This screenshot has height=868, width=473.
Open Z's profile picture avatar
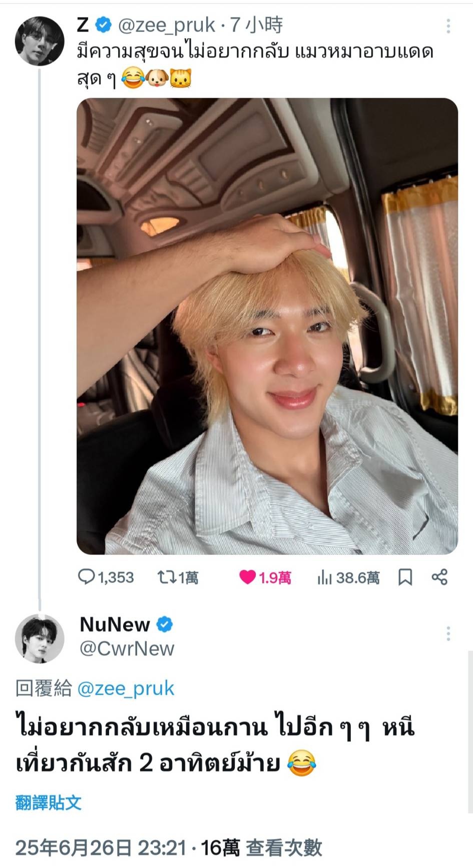tap(40, 41)
